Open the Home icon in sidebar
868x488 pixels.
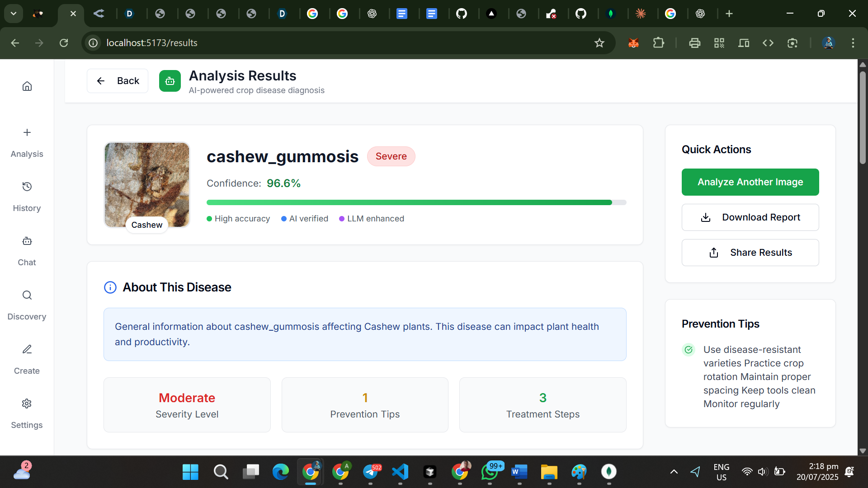(x=27, y=86)
